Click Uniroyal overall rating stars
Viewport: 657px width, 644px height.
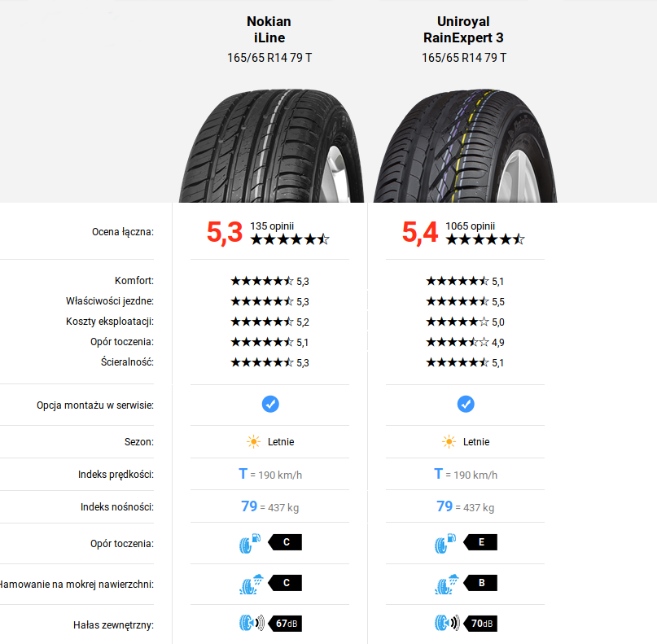pyautogui.click(x=485, y=239)
